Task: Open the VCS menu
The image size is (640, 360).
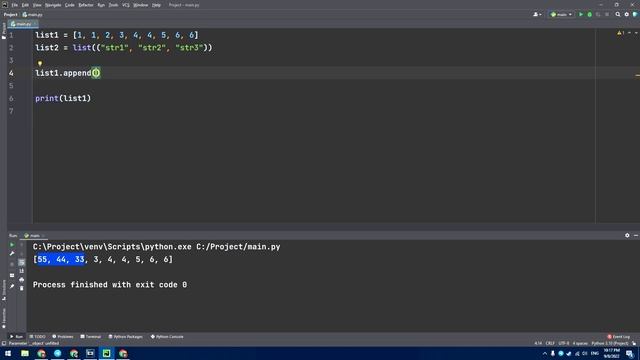Action: tap(126, 5)
